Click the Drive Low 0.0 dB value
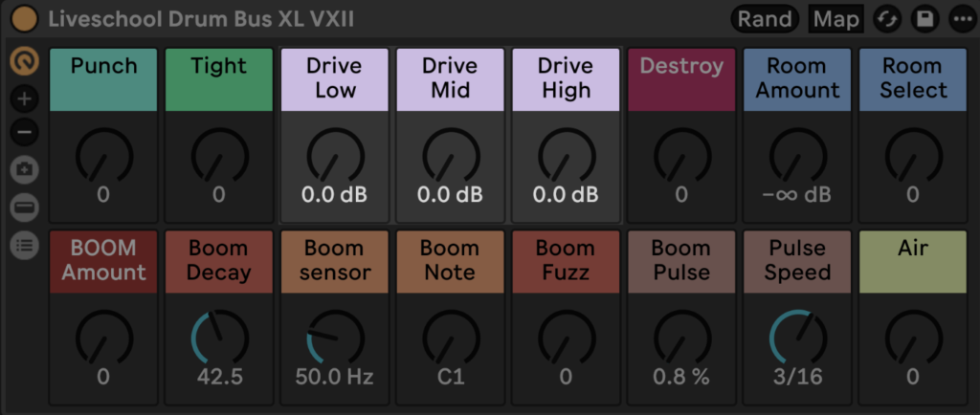This screenshot has height=415, width=980. (335, 195)
